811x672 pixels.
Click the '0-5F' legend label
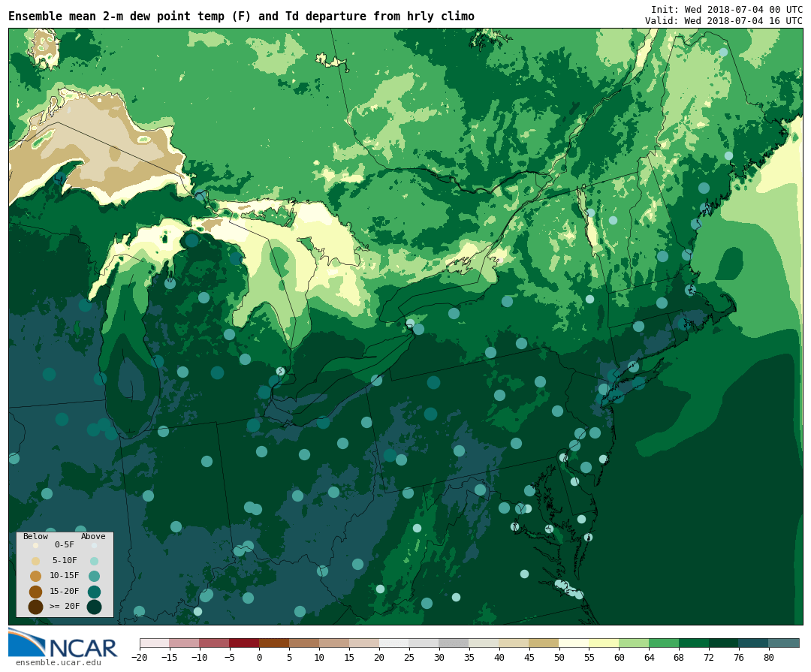click(65, 545)
